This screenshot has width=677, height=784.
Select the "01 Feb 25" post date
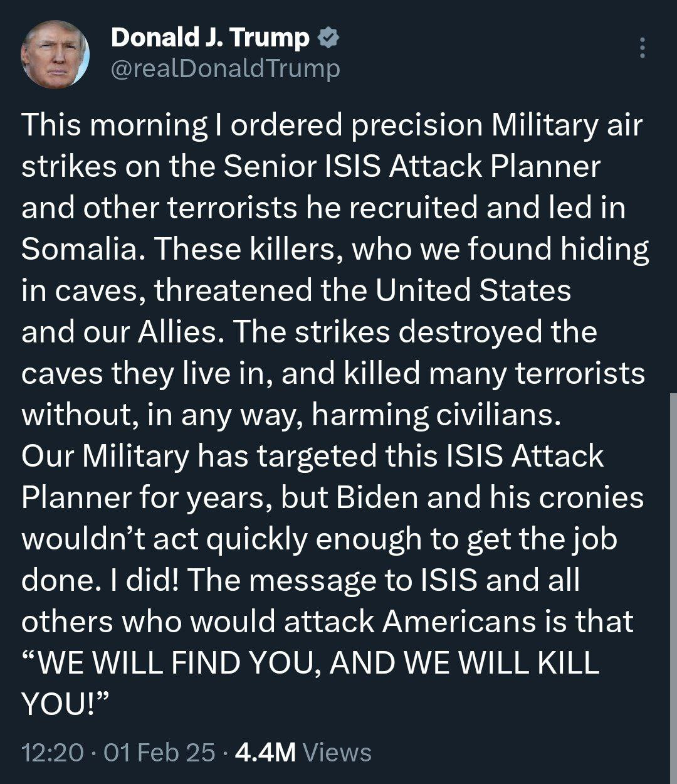(x=159, y=752)
